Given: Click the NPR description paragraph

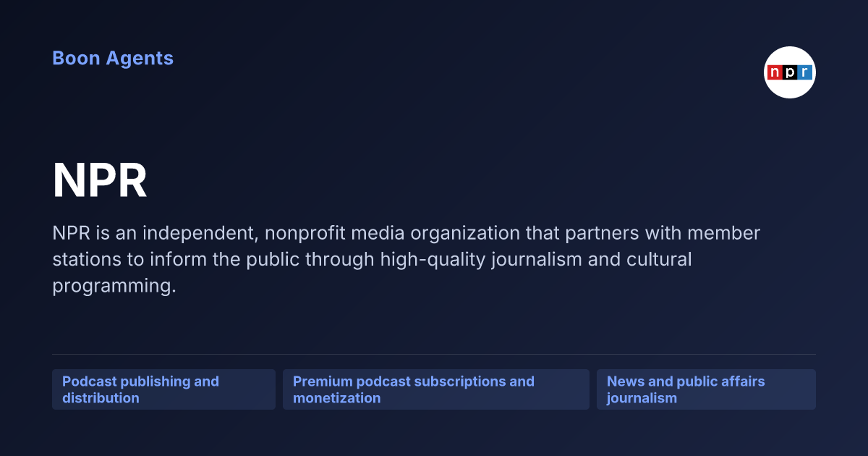Looking at the screenshot, I should tap(407, 260).
